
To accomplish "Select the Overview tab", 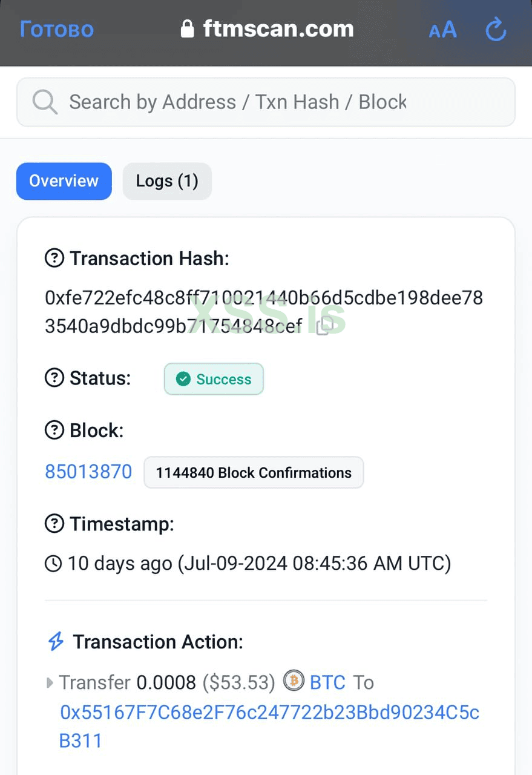I will 64,181.
